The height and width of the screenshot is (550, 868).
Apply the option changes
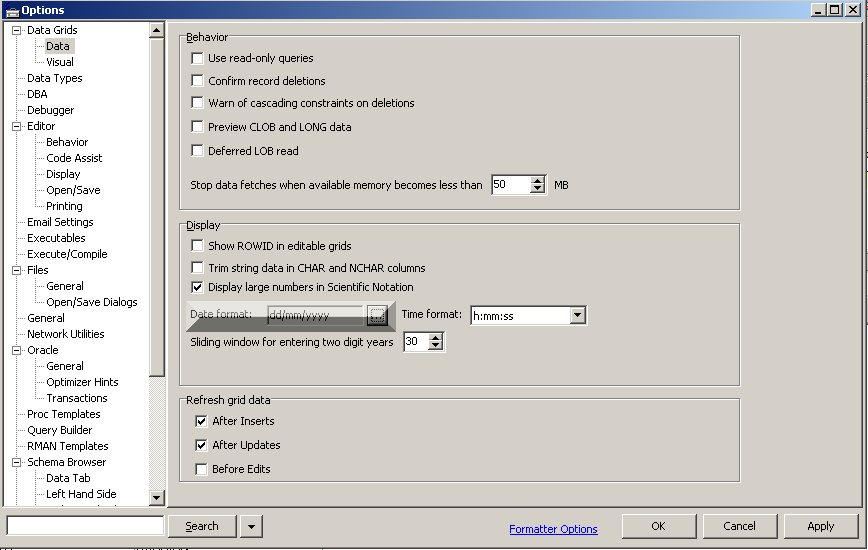tap(820, 526)
